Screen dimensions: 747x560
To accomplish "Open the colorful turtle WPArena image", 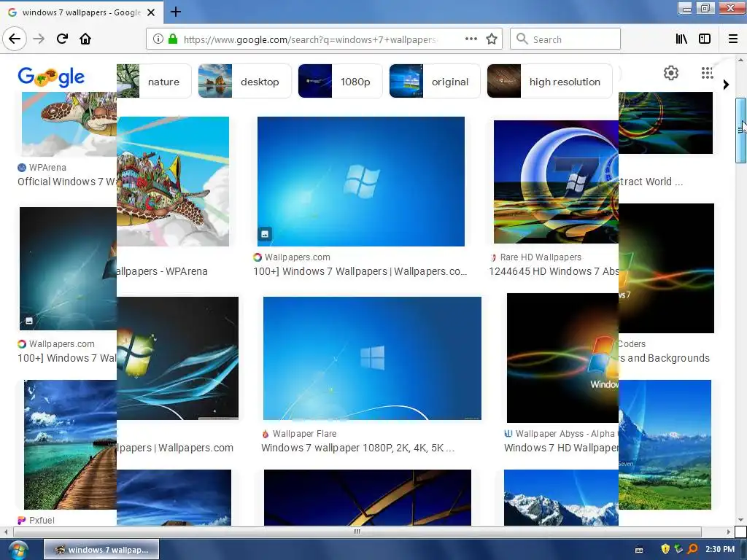I will tap(173, 182).
